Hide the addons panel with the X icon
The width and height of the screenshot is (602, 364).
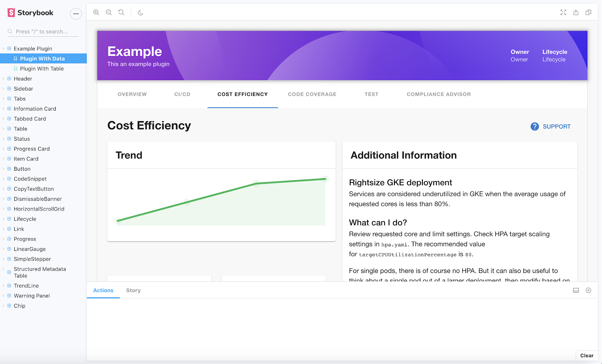click(x=588, y=290)
